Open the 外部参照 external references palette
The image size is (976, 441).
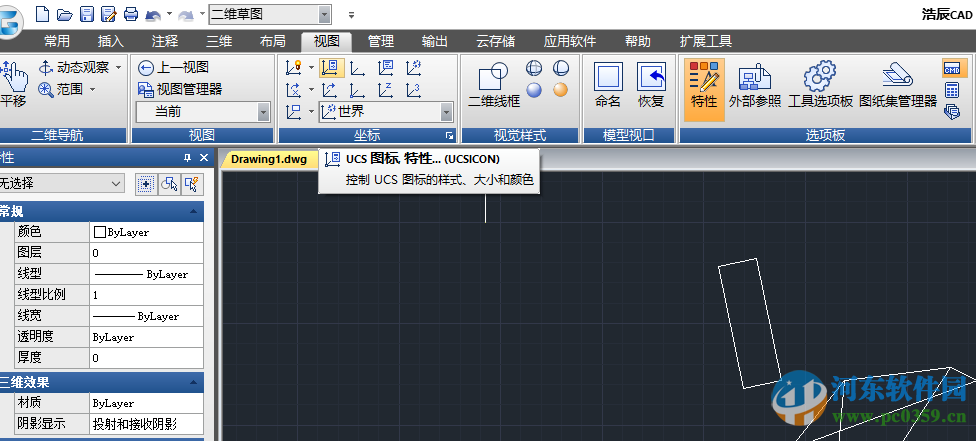pos(755,85)
